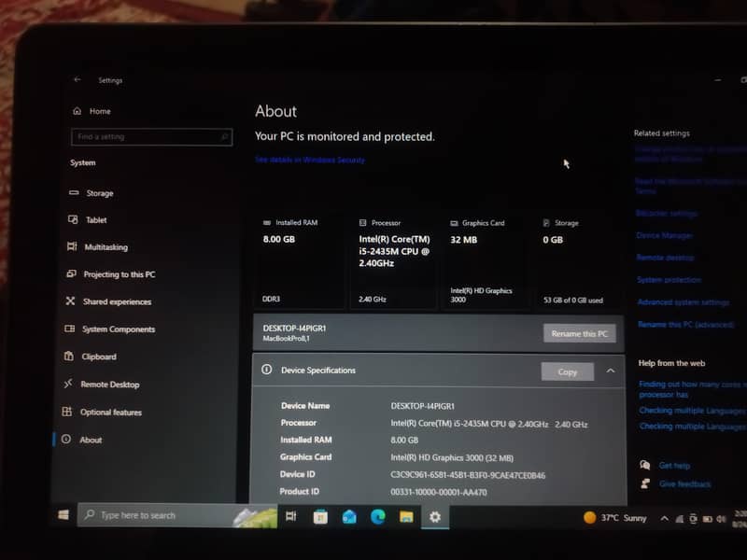Screen dimensions: 747x560
Task: Open the Windows Start menu
Action: [x=63, y=515]
